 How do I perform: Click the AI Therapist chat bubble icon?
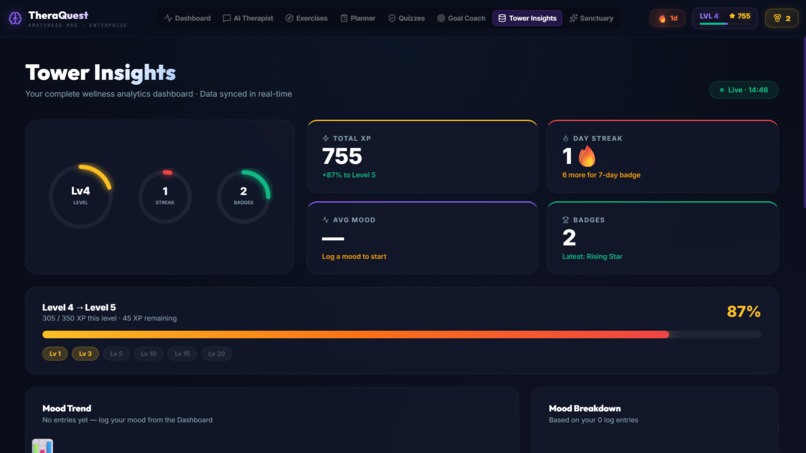coord(227,18)
